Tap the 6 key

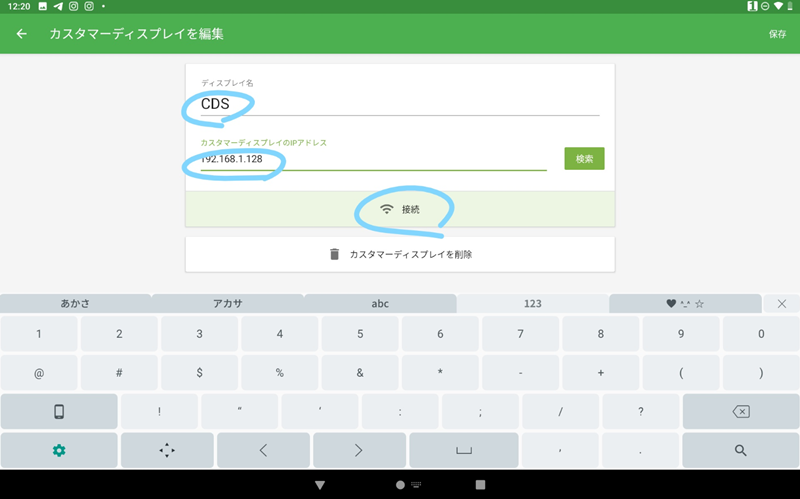coord(440,334)
